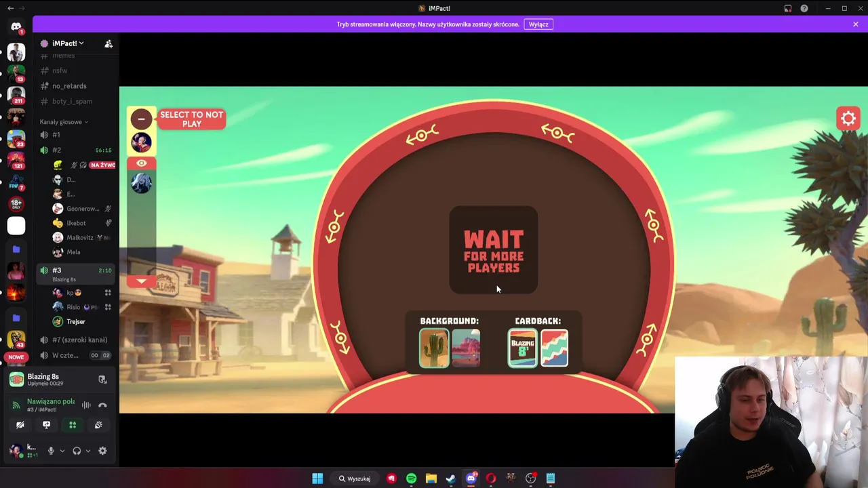Open Opera browser from the taskbar
Image resolution: width=868 pixels, height=488 pixels.
tap(491, 479)
